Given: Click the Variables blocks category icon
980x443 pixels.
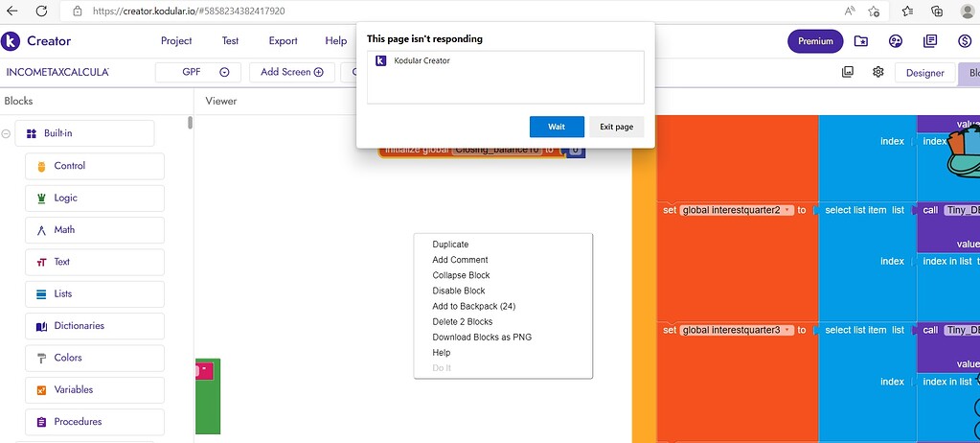Looking at the screenshot, I should click(x=42, y=390).
